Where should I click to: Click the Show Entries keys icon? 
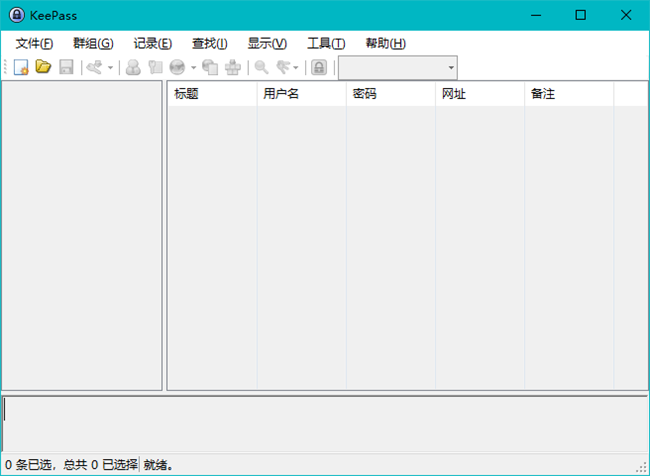(284, 67)
